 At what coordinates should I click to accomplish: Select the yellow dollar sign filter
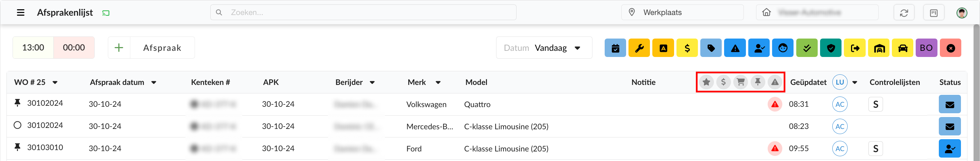click(x=687, y=48)
